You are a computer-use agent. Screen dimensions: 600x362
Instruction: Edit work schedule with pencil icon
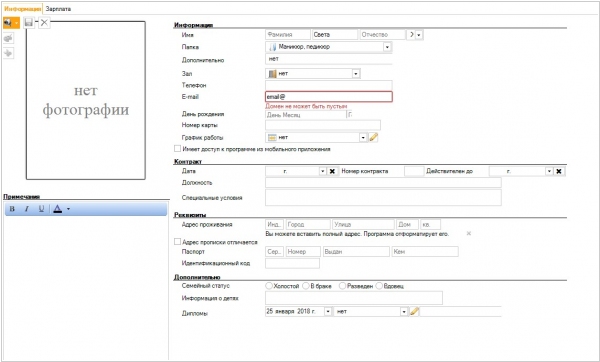pos(373,137)
